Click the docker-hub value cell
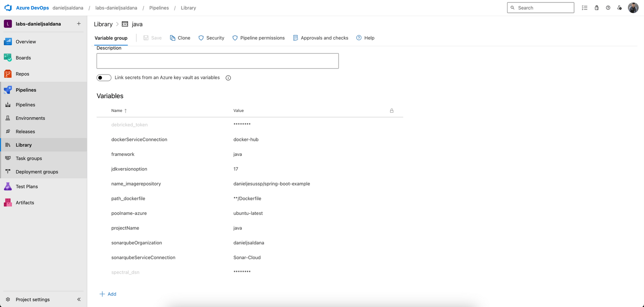Image resolution: width=644 pixels, height=307 pixels. click(x=246, y=140)
